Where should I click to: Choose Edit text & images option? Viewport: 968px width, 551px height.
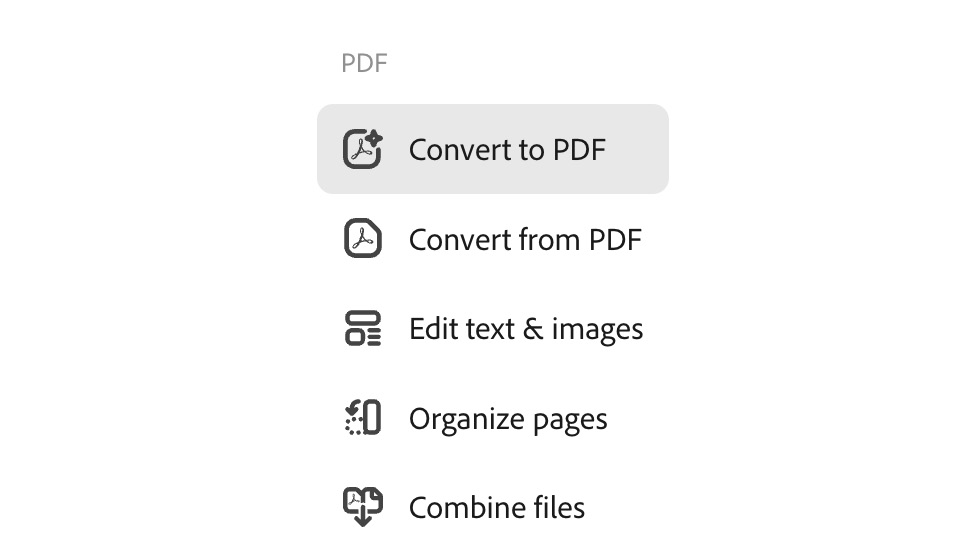493,328
